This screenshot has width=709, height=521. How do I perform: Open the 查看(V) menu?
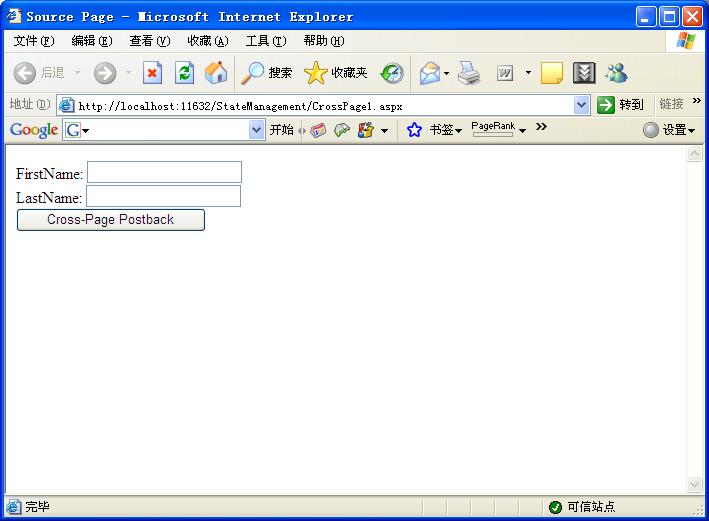pos(150,41)
